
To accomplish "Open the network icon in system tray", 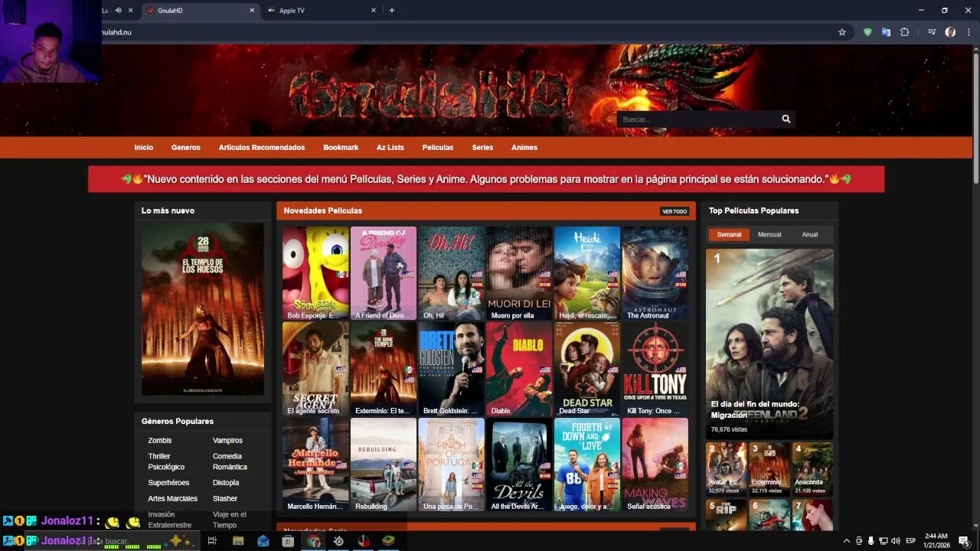I will coord(884,541).
